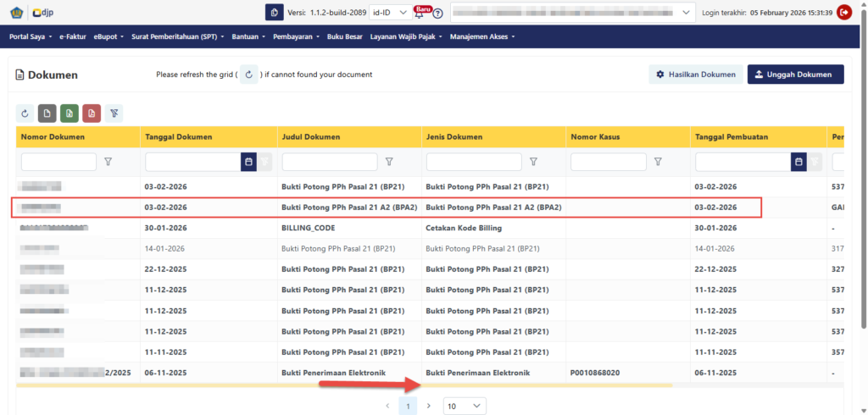868x415 pixels.
Task: Click the help question mark icon
Action: (437, 13)
